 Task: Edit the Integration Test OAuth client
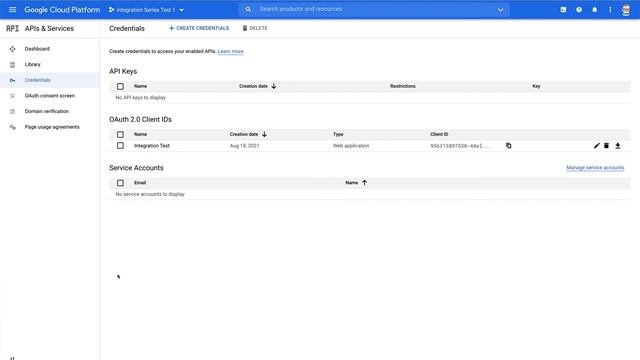tap(596, 146)
